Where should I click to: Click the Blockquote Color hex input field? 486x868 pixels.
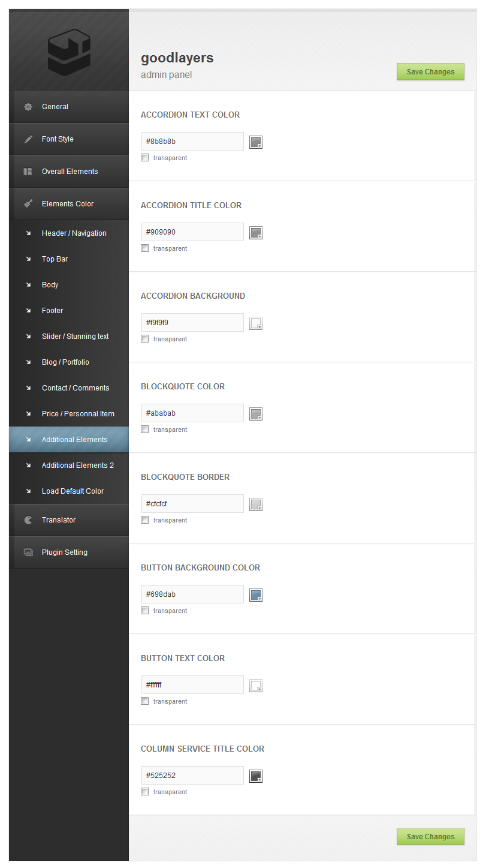tap(192, 413)
